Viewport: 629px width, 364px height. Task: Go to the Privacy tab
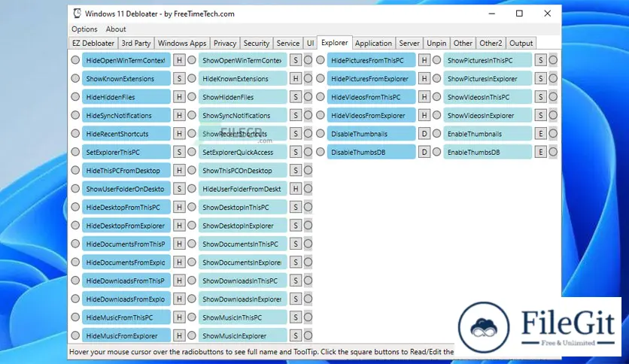[x=225, y=44]
